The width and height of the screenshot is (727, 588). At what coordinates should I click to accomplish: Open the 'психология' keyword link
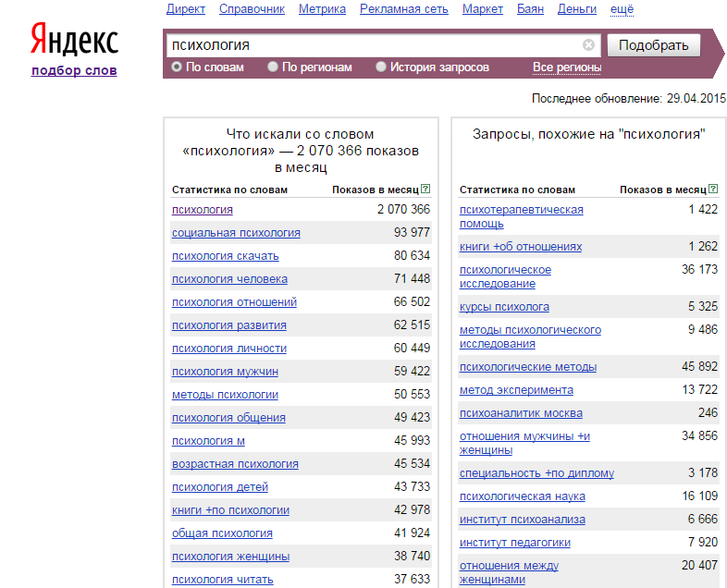(x=203, y=210)
